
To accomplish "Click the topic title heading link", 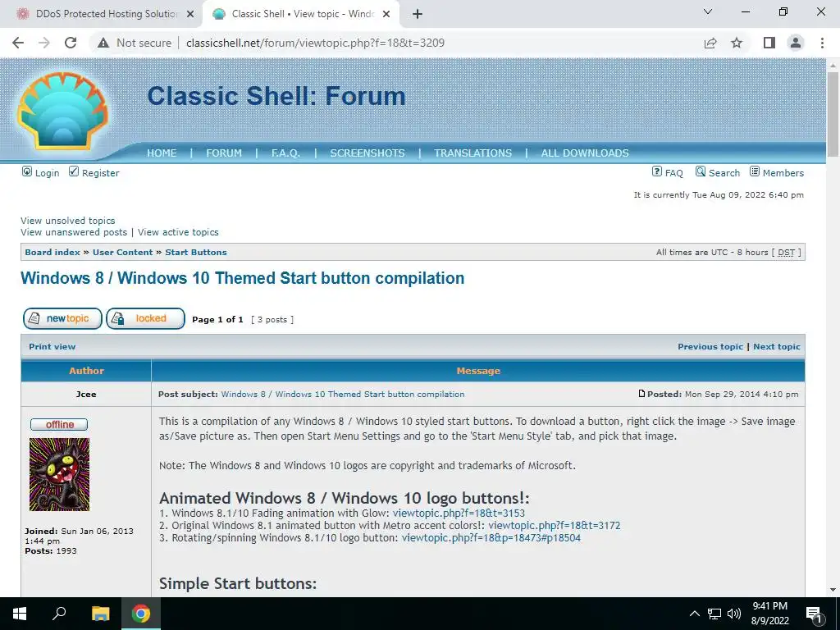I will 242,279.
